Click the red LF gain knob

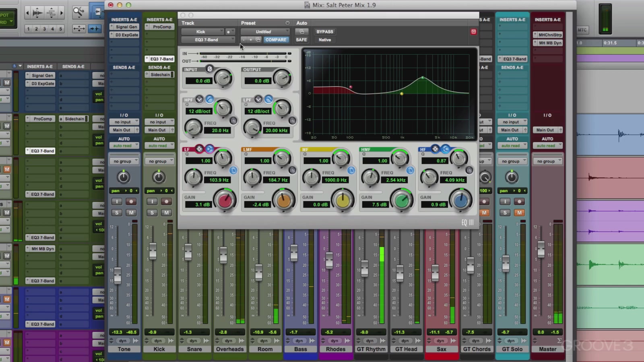click(x=225, y=200)
